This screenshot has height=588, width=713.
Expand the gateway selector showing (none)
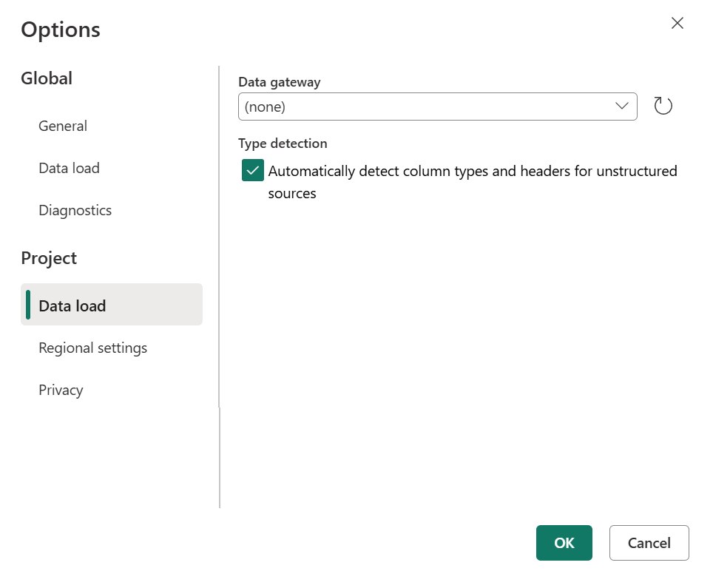[437, 106]
